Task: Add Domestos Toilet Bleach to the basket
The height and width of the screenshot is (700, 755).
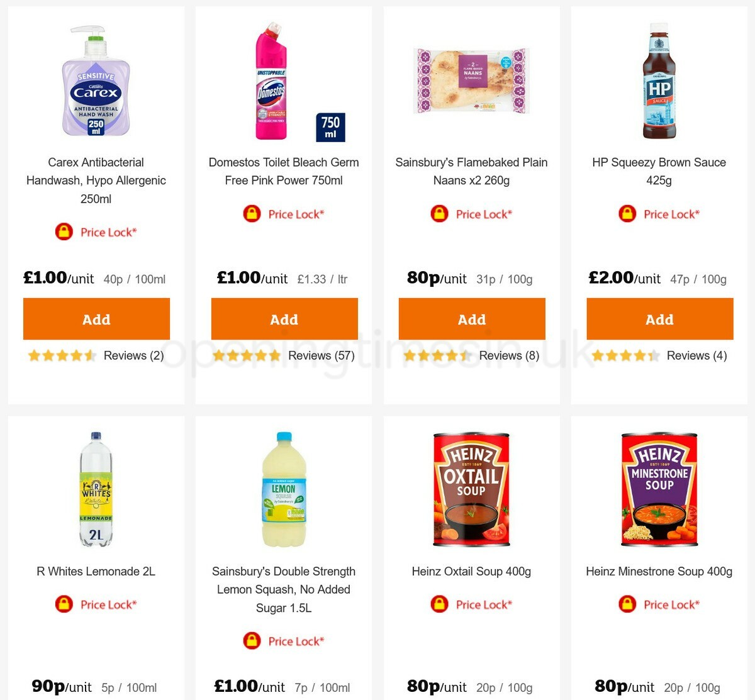Action: (x=284, y=319)
